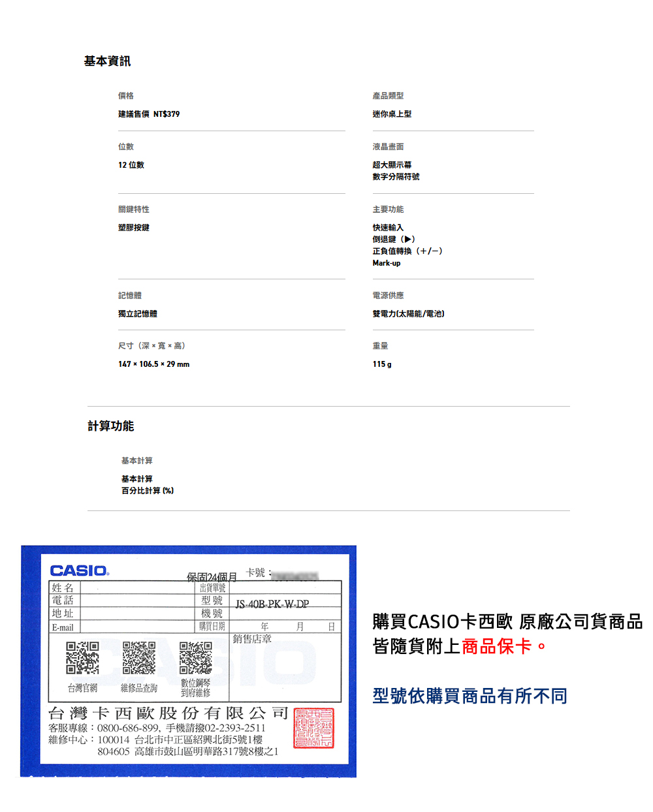Click the QR code labeled 數位鋼琴到府維修
Image resolution: width=653 pixels, height=812 pixels.
point(196,657)
